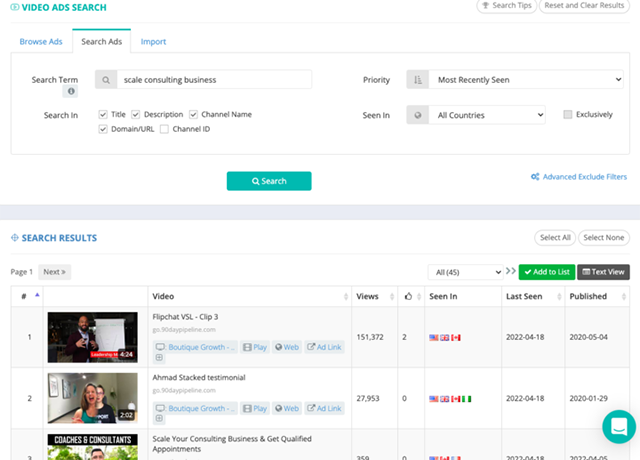Click the Video column sort arrows
The width and height of the screenshot is (640, 460).
click(x=346, y=297)
